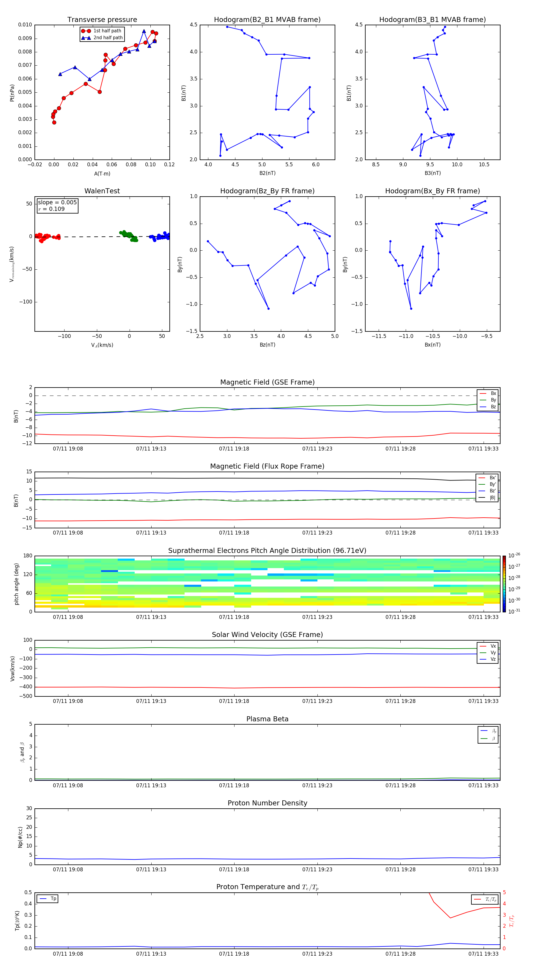Click the "Hodogram(B2_B1 MVAB frame)" title

267,20
